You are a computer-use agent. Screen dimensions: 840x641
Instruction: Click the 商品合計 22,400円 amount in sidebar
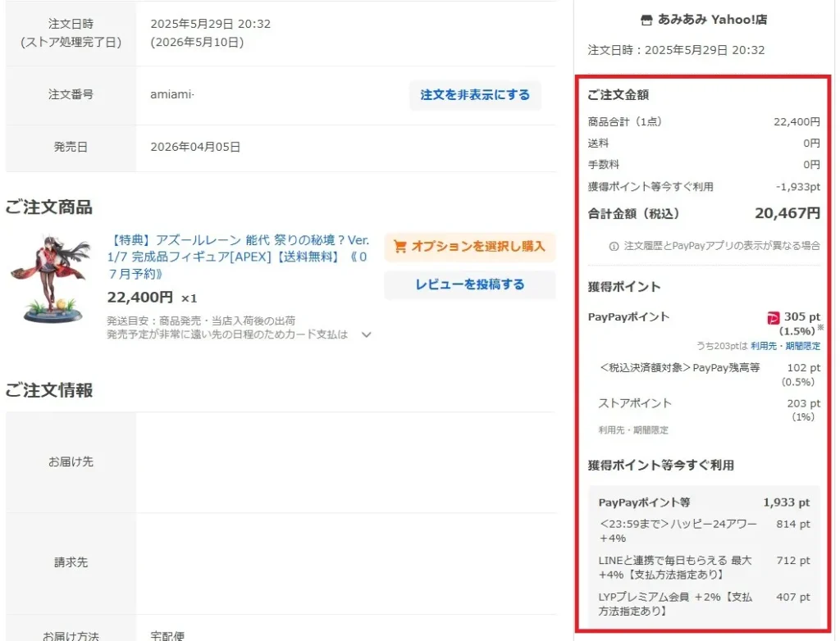pos(797,122)
